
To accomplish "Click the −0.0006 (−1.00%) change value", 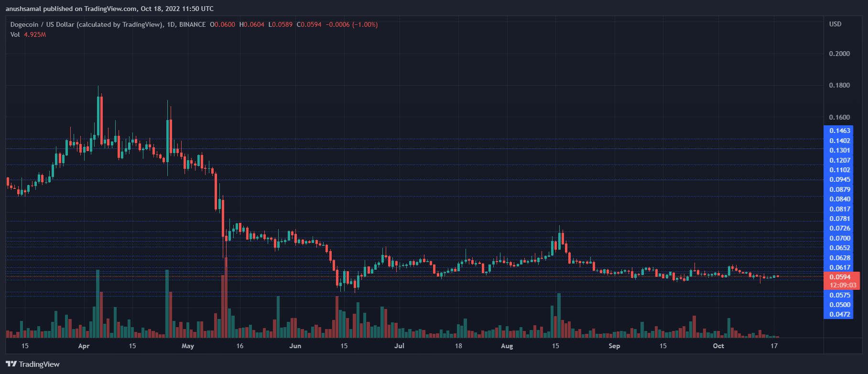I will [352, 24].
